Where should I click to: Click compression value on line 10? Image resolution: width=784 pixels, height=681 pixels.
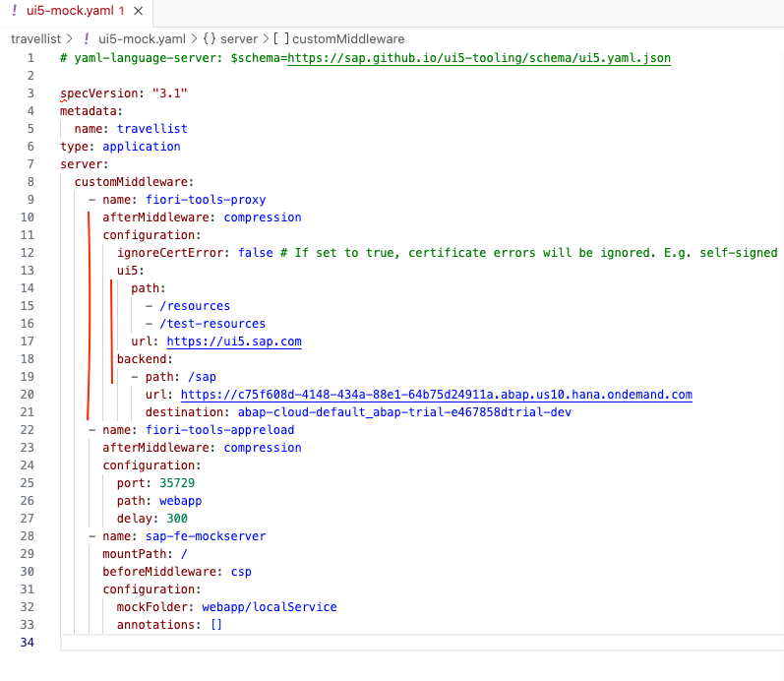click(x=263, y=217)
